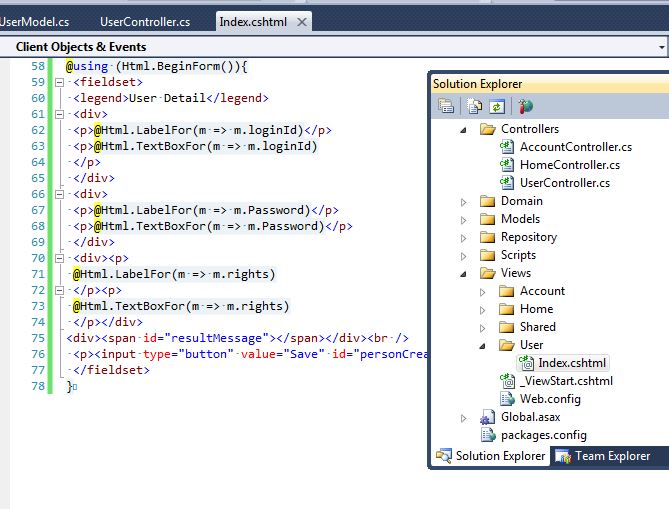The image size is (669, 509).
Task: Click the Controllers open folder icon
Action: (x=488, y=129)
